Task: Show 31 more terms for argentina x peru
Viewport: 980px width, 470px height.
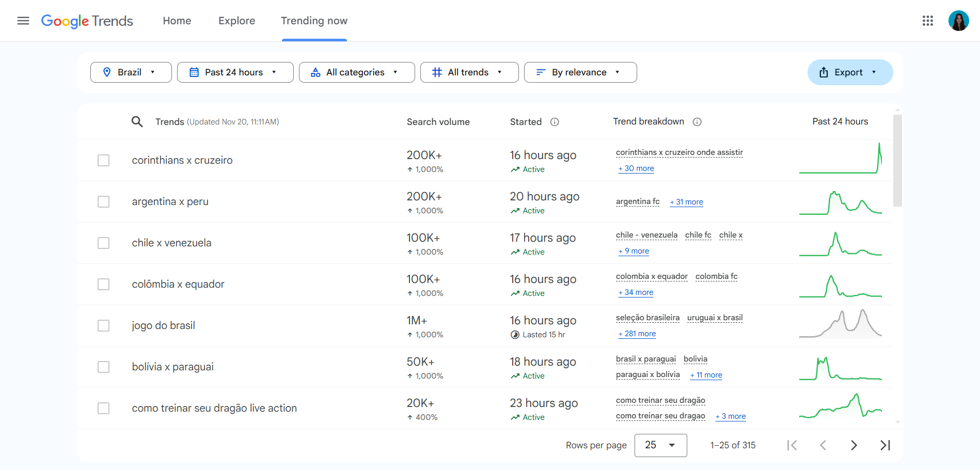Action: [x=686, y=202]
